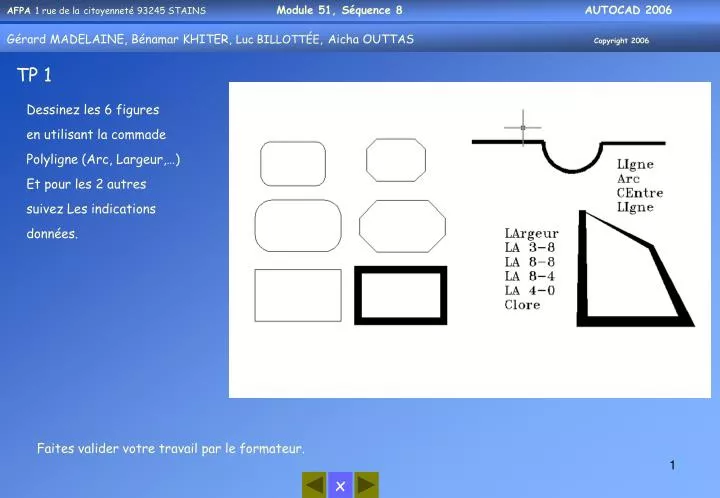Click the 'LA 8-8' width indication
Image resolution: width=720 pixels, height=498 pixels.
[529, 262]
